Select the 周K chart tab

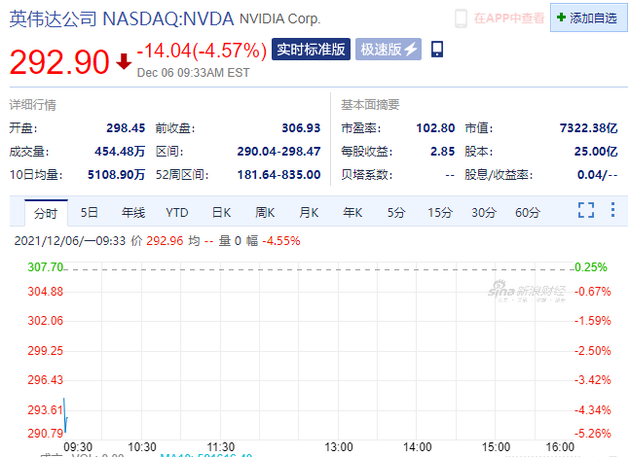(x=265, y=212)
